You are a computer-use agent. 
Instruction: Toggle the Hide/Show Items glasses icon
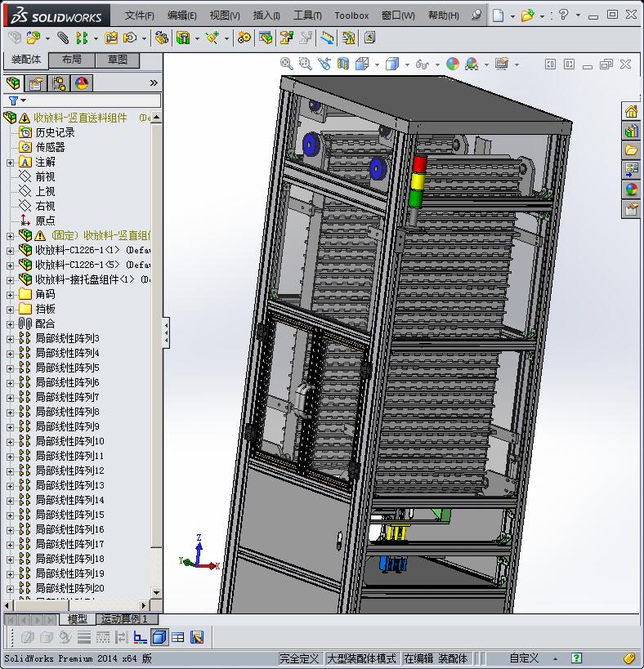421,64
